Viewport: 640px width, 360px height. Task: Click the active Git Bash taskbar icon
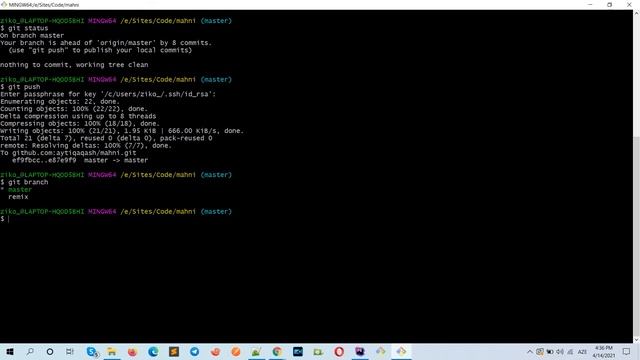[401, 351]
